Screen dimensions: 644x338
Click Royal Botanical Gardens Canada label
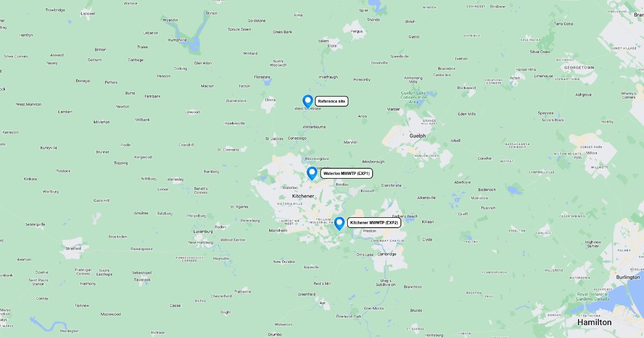[x=593, y=297]
